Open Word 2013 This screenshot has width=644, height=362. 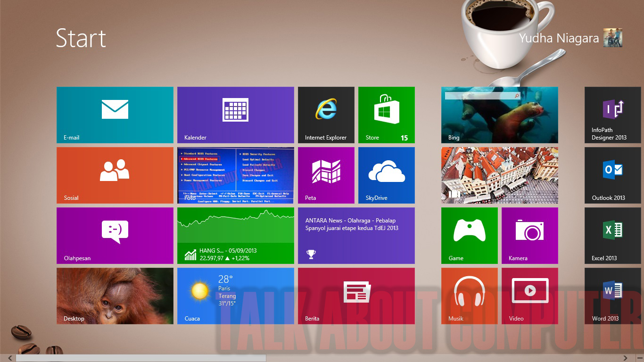[612, 296]
